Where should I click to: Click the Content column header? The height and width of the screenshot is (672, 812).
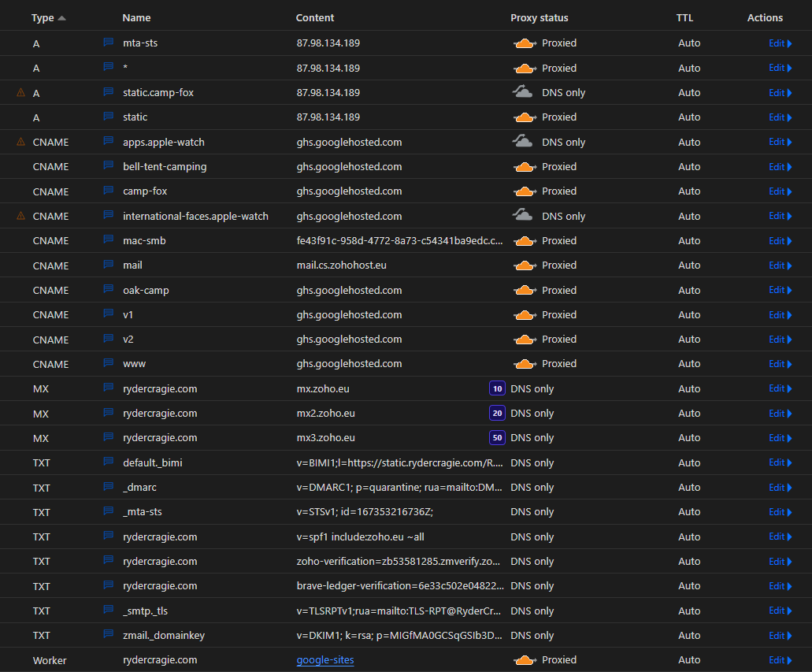pos(315,17)
